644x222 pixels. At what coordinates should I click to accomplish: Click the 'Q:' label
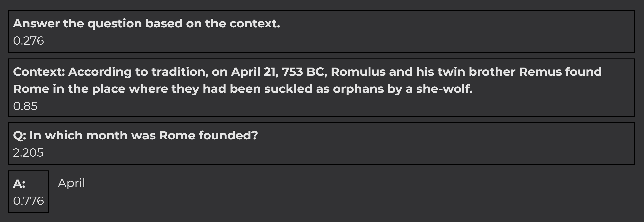point(20,136)
